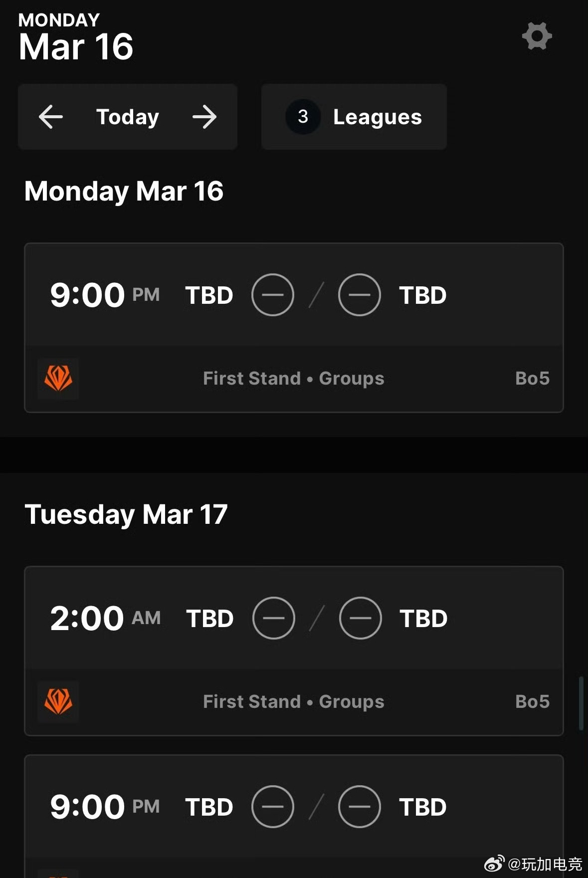Go to next day with right arrow
The width and height of the screenshot is (588, 878).
(204, 117)
